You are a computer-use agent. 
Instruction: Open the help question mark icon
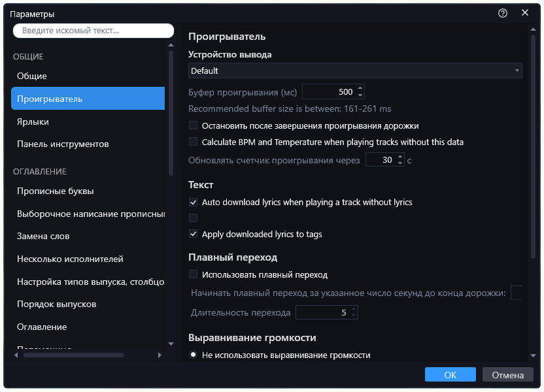502,13
